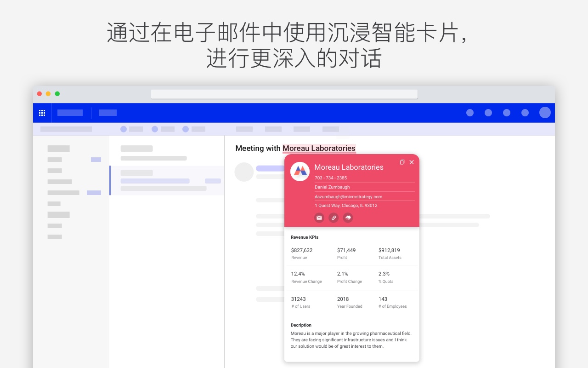This screenshot has width=588, height=368.
Task: Click the phone number 703-734-2385 on the card
Action: tap(330, 178)
